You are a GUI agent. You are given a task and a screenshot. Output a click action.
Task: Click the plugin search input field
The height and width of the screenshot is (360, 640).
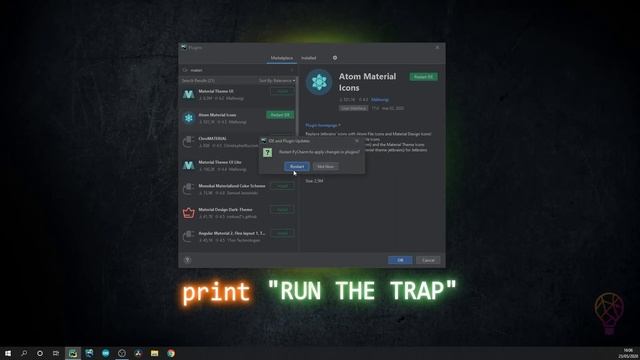point(239,70)
